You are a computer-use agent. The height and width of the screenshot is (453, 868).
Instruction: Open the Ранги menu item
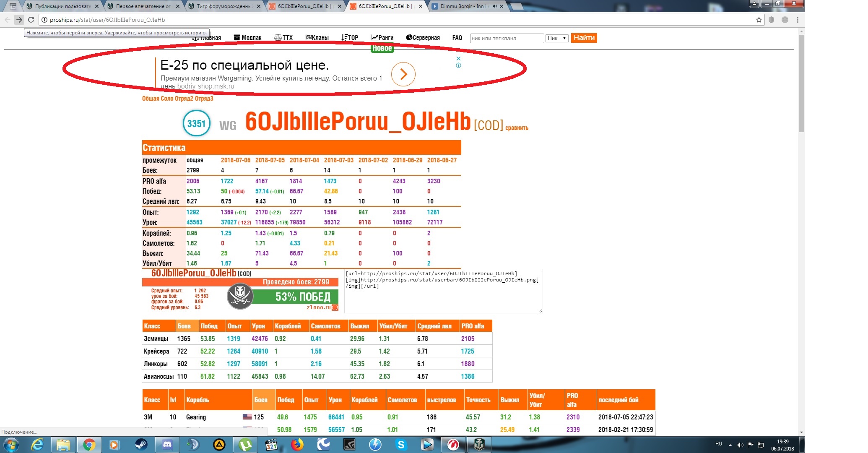tap(382, 38)
